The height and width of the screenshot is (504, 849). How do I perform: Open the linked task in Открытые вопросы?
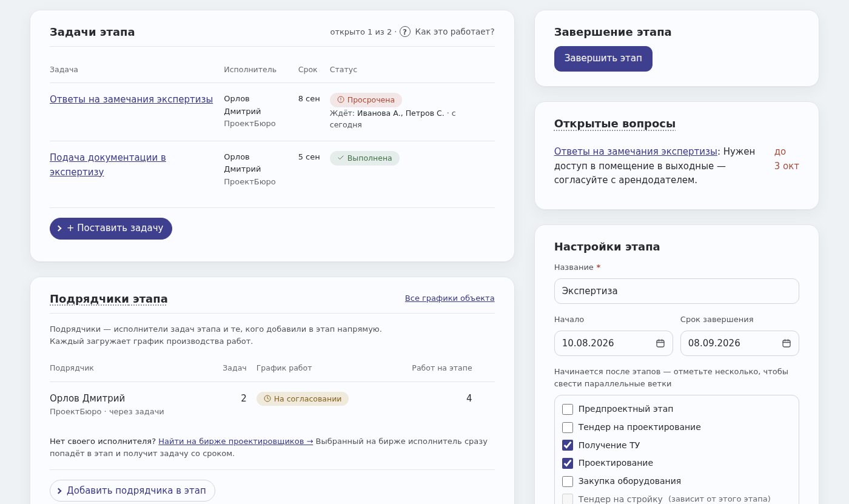click(636, 152)
